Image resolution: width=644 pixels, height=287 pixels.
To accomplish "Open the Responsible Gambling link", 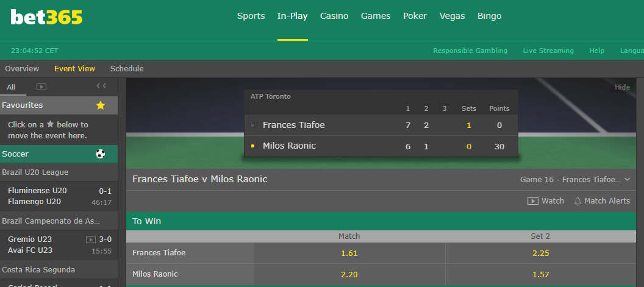I will pyautogui.click(x=470, y=51).
